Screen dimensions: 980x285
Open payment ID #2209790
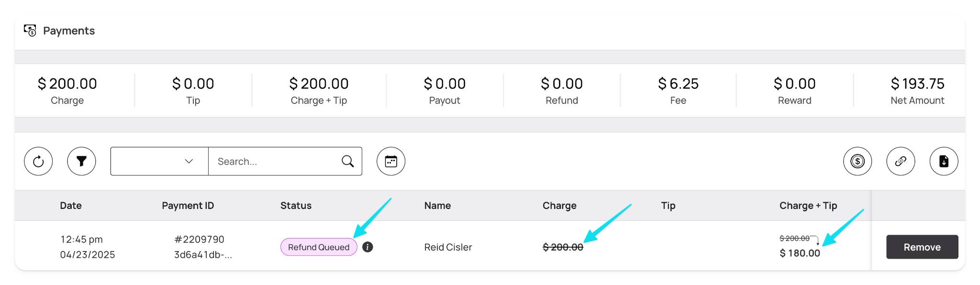click(199, 239)
